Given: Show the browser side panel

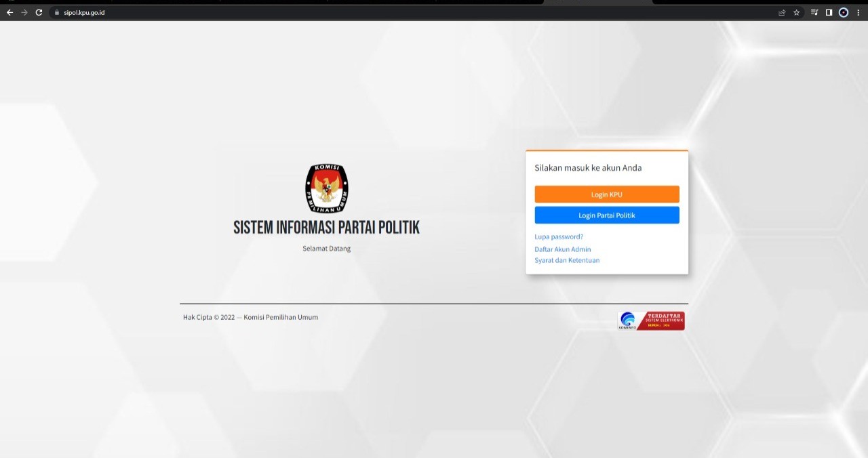Looking at the screenshot, I should [x=829, y=12].
